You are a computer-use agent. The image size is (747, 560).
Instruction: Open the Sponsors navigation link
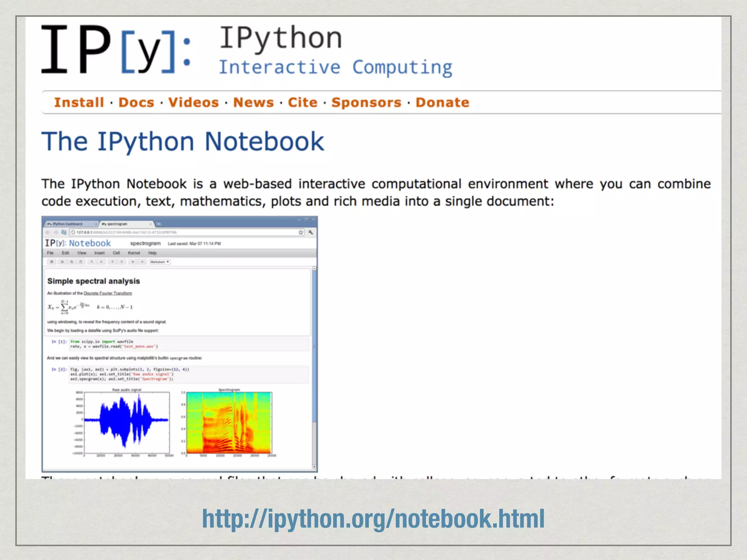click(367, 102)
